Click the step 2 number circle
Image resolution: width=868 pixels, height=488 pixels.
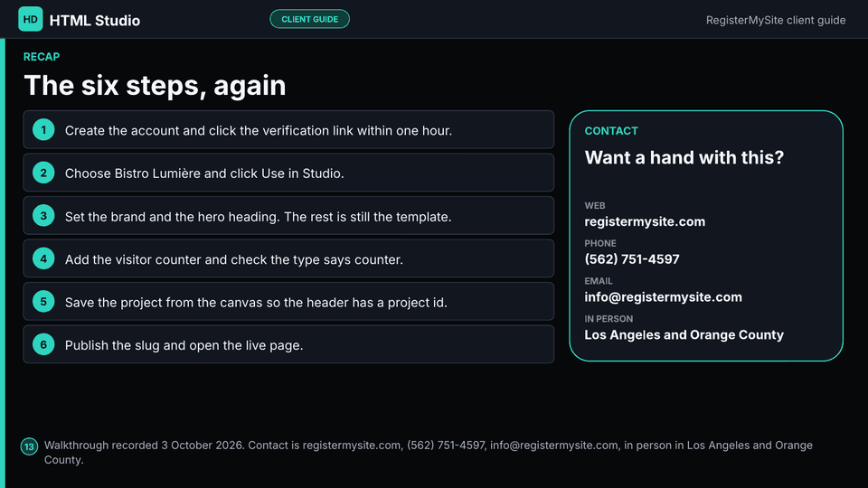pyautogui.click(x=43, y=173)
